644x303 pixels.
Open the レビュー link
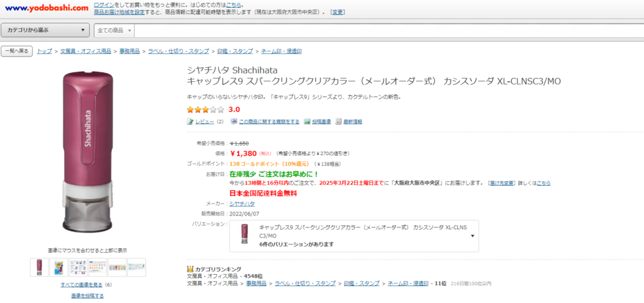point(204,122)
